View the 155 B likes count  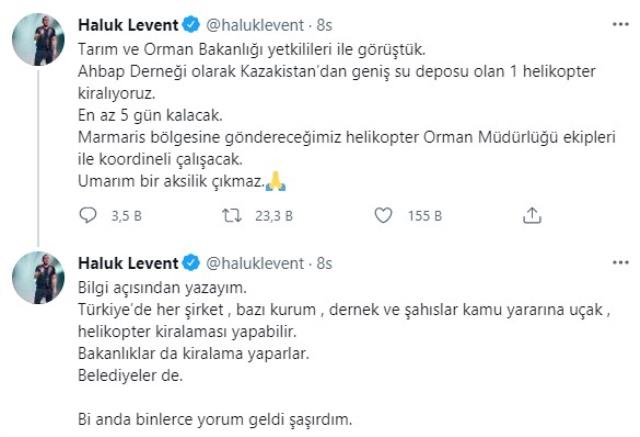(424, 214)
